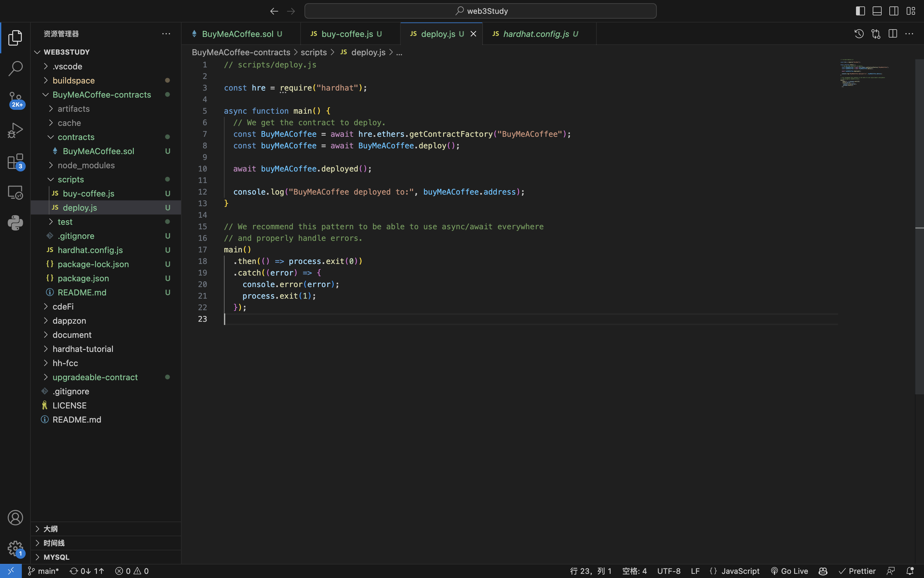The width and height of the screenshot is (924, 578).
Task: Click 空格: 4 indentation setting
Action: [635, 571]
